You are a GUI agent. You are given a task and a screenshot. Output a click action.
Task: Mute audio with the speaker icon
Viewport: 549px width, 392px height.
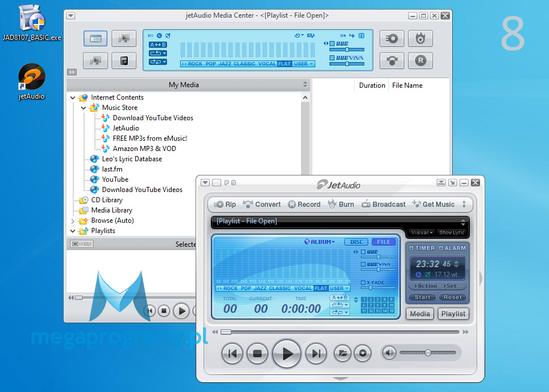[x=389, y=353]
